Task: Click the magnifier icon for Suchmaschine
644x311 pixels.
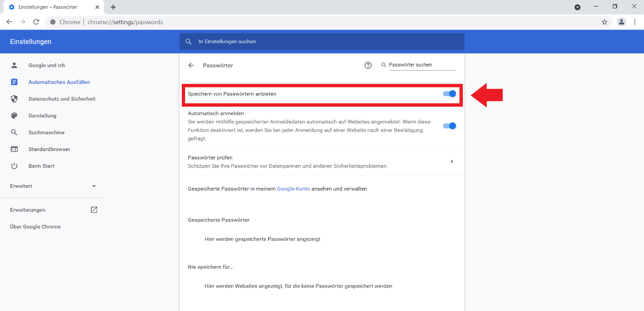Action: (x=14, y=132)
